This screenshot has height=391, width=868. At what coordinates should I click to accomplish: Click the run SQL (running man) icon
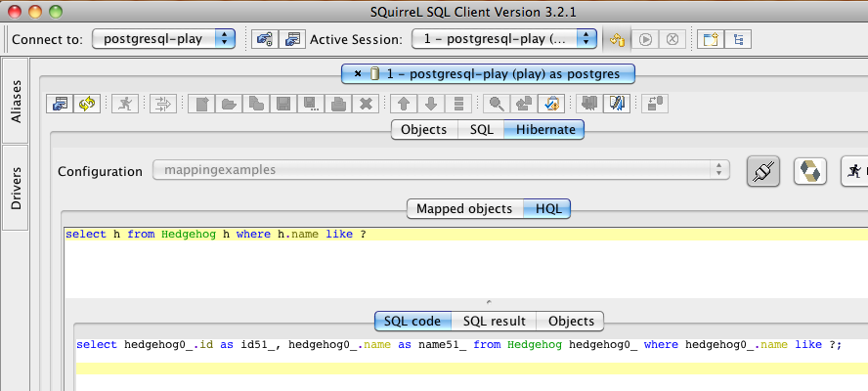(x=125, y=104)
